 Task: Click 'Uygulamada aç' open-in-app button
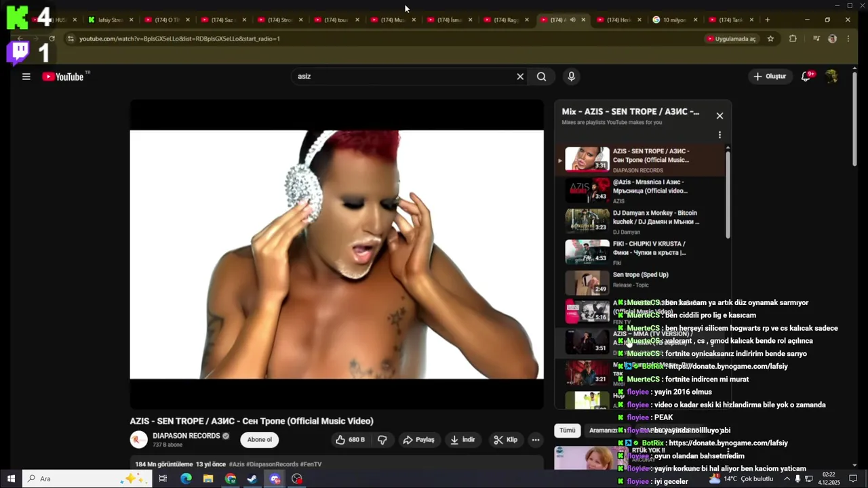731,39
